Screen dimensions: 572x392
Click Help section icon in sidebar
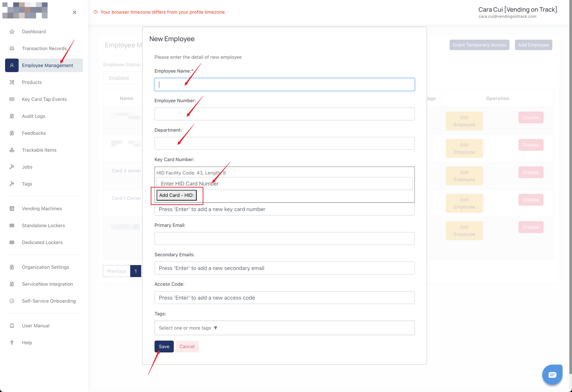tap(12, 342)
